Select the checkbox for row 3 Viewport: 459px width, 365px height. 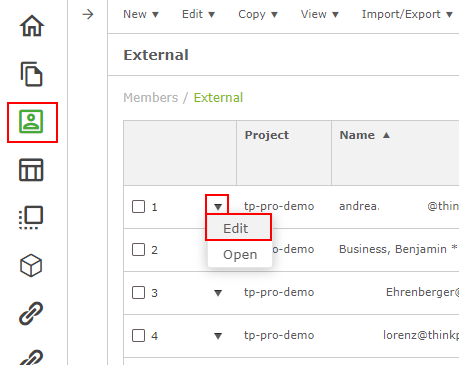tap(138, 293)
